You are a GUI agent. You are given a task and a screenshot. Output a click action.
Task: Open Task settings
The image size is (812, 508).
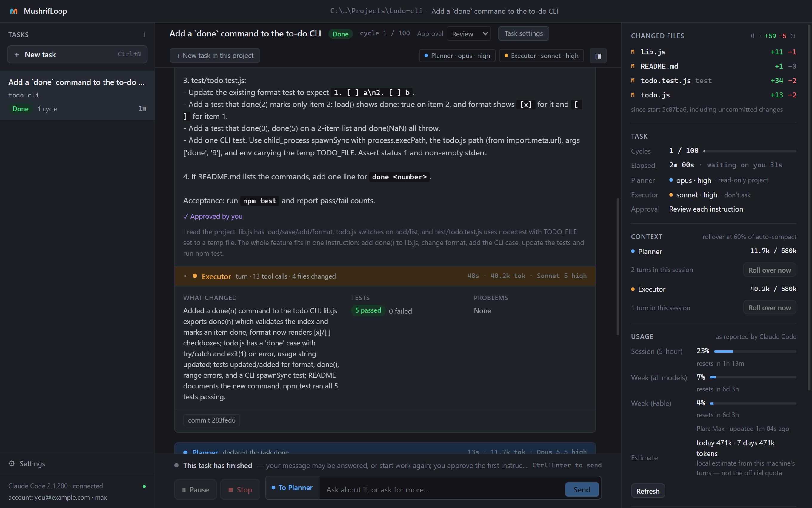pos(523,33)
